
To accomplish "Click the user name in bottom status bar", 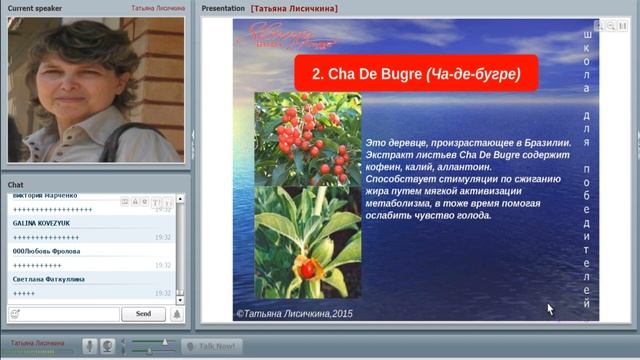I will pyautogui.click(x=37, y=343).
